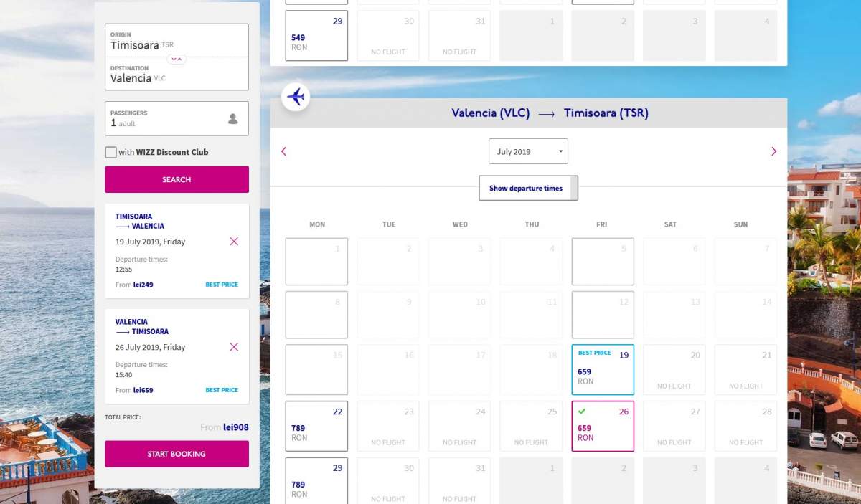The image size is (861, 504).
Task: Click the Search button
Action: pos(177,179)
